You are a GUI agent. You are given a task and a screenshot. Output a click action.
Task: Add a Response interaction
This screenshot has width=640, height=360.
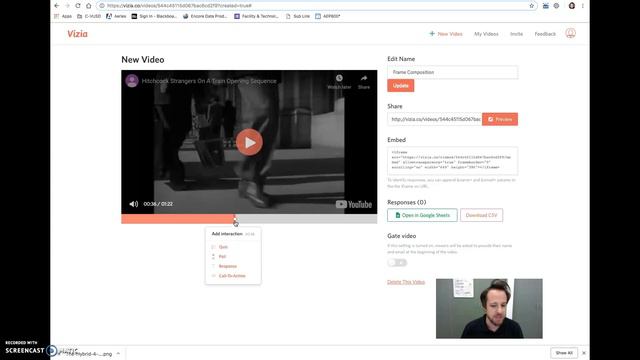pos(227,266)
